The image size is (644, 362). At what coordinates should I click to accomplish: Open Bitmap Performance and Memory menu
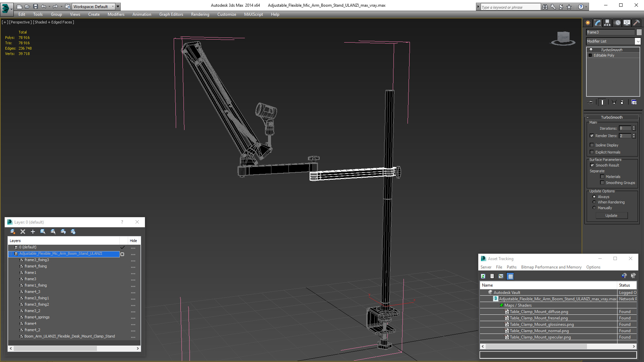click(551, 267)
